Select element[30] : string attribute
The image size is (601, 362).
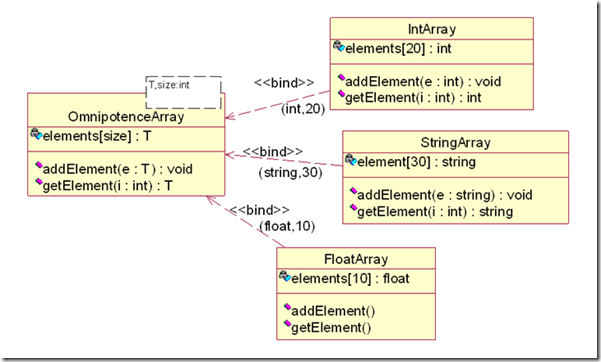[417, 162]
